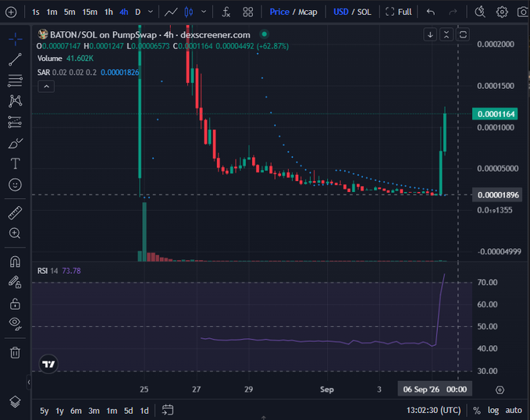Maximize the chart pane button
The image size is (530, 420).
463,34
